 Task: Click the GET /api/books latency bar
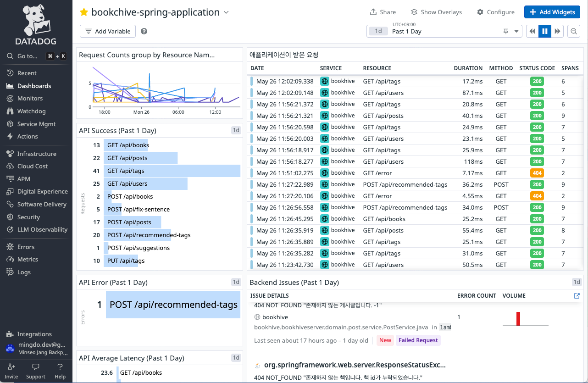point(118,372)
